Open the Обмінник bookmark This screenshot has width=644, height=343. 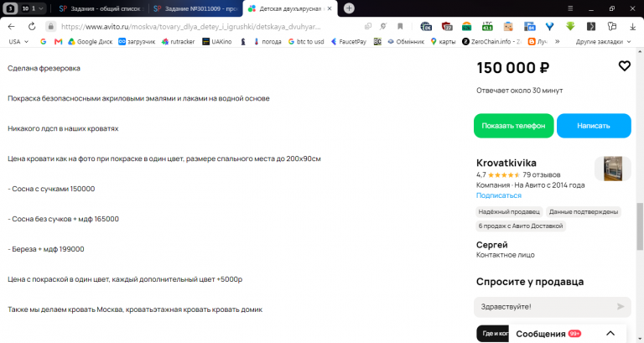point(406,41)
